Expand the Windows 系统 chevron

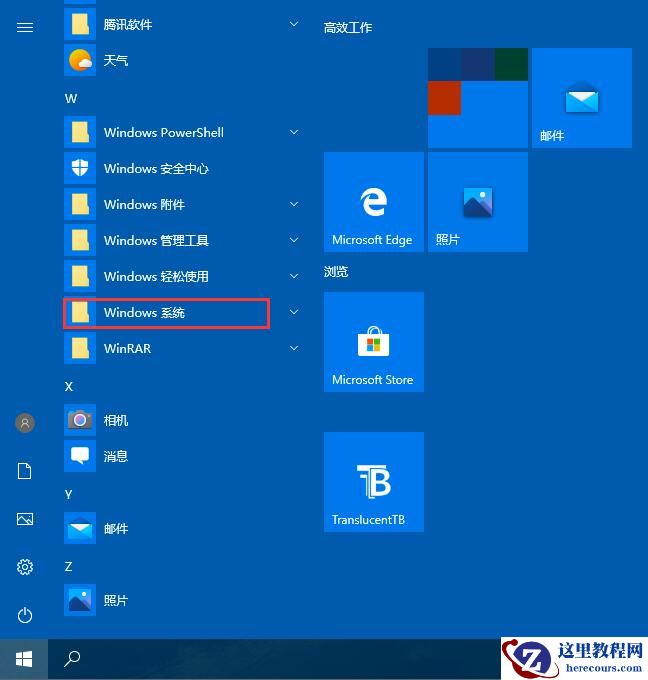[294, 312]
